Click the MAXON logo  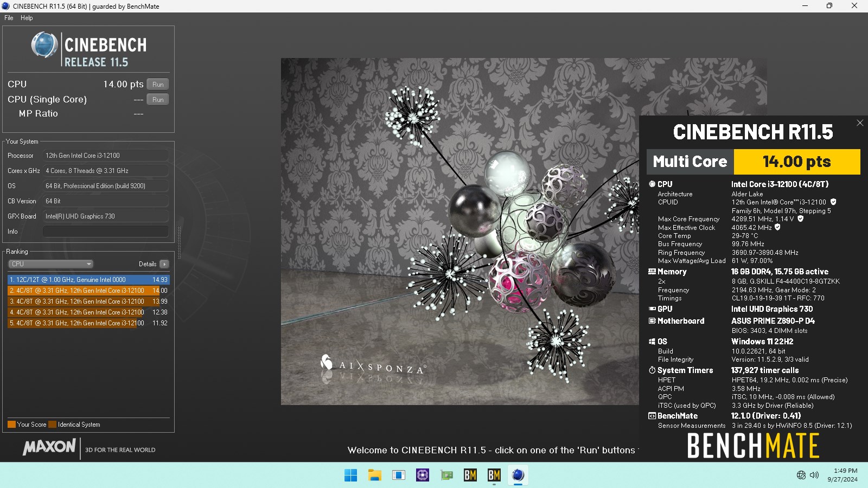[x=49, y=447]
